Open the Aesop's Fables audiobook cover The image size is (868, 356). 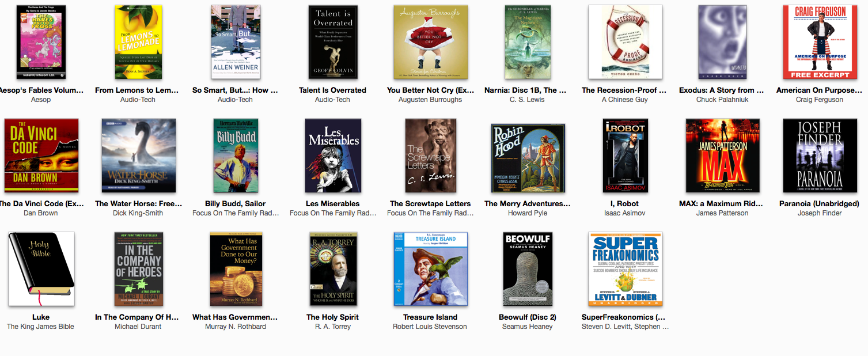41,42
